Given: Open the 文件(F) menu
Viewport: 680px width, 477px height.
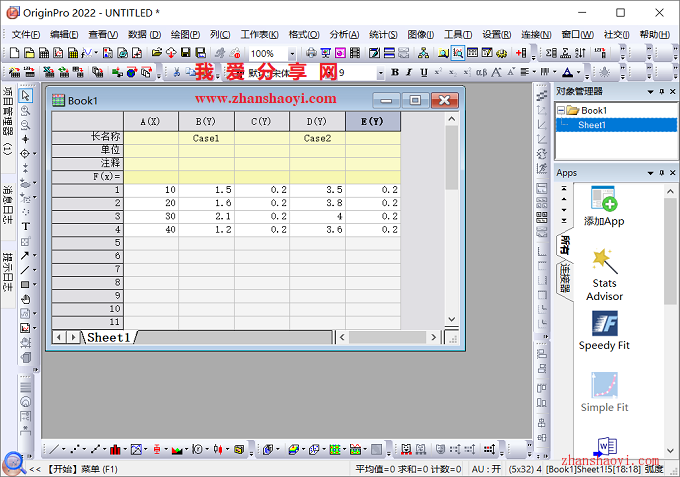Looking at the screenshot, I should 26,34.
